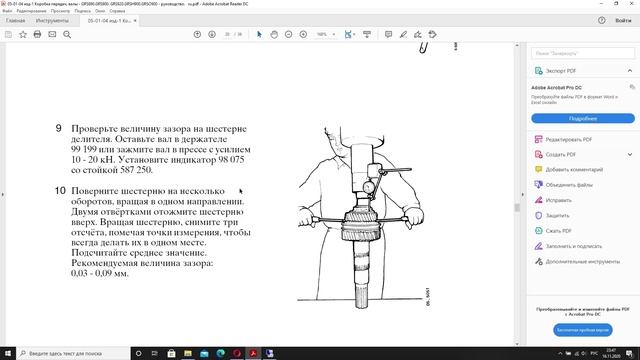
Task: Open the find text magnifier tool
Action: pyautogui.click(x=67, y=35)
